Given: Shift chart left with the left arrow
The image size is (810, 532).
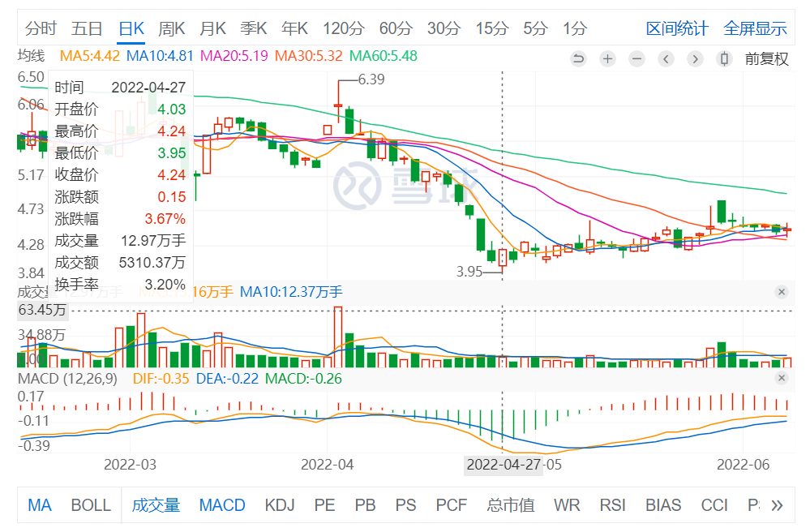Looking at the screenshot, I should [x=666, y=58].
